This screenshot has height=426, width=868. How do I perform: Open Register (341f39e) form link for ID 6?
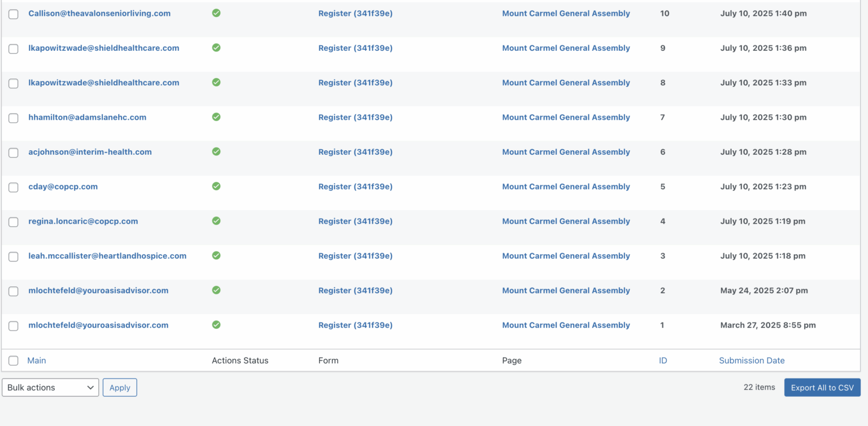pyautogui.click(x=355, y=152)
